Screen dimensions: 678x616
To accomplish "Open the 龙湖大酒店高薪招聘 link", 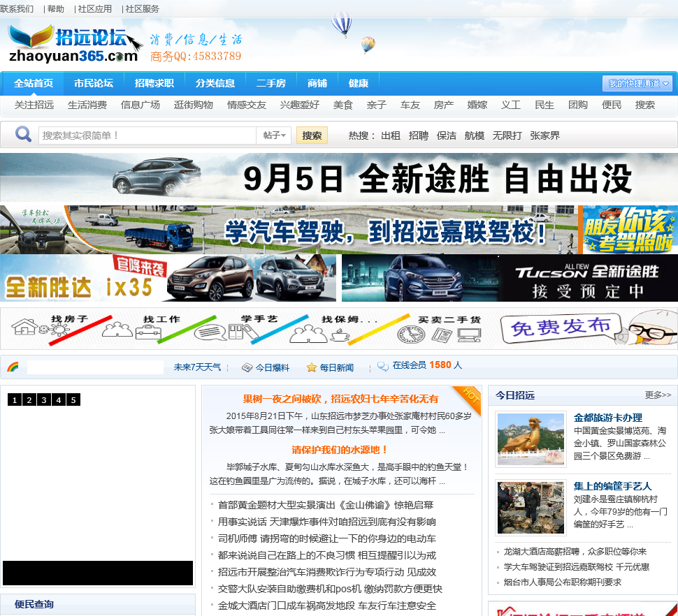I will 575,552.
